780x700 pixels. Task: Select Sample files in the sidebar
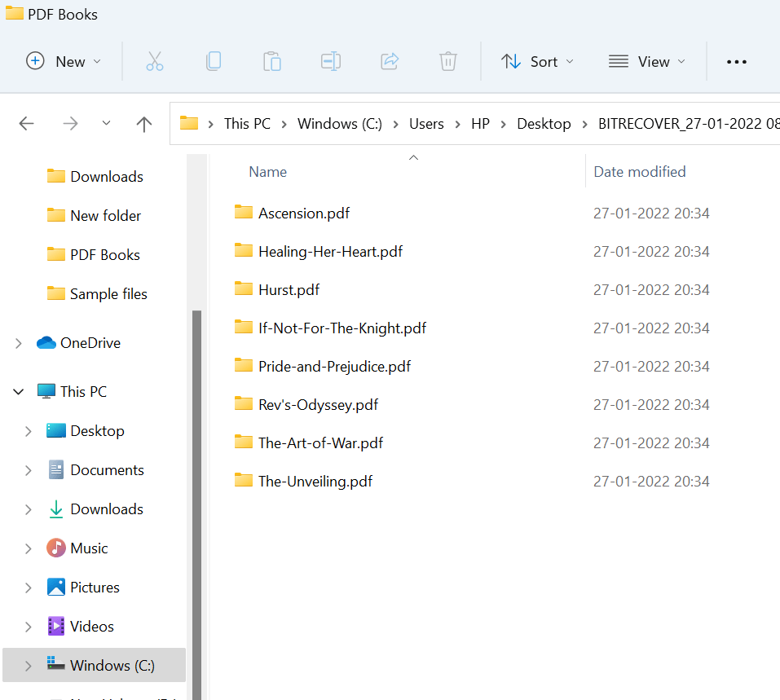click(x=108, y=294)
